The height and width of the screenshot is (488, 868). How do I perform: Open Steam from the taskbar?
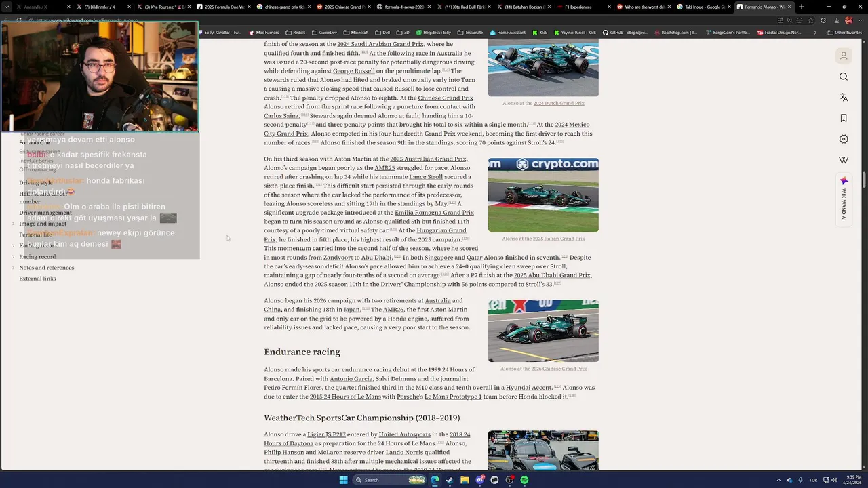[x=450, y=480]
